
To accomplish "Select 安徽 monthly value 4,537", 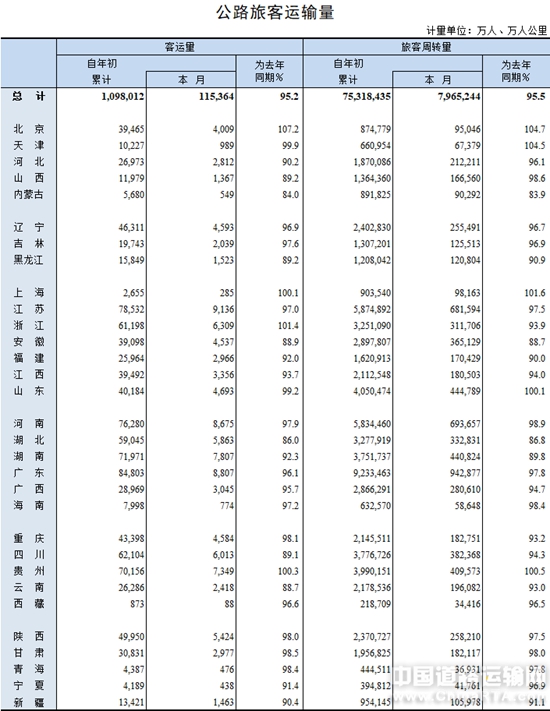I will point(224,342).
